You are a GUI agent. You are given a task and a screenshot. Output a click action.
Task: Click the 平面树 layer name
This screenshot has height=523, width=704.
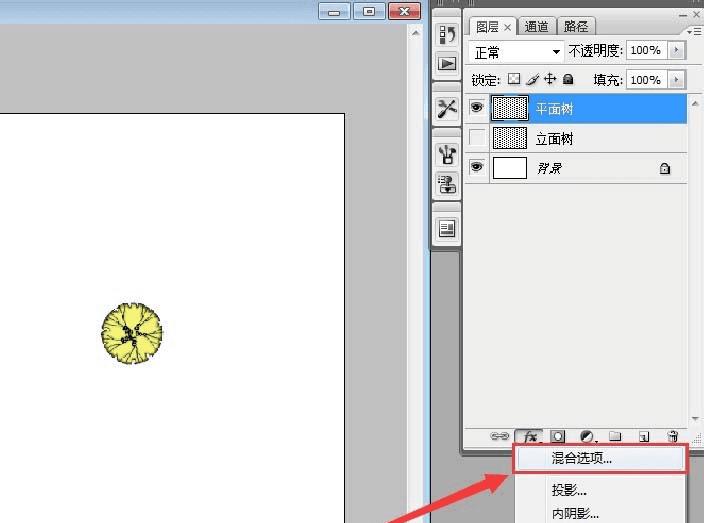(554, 109)
